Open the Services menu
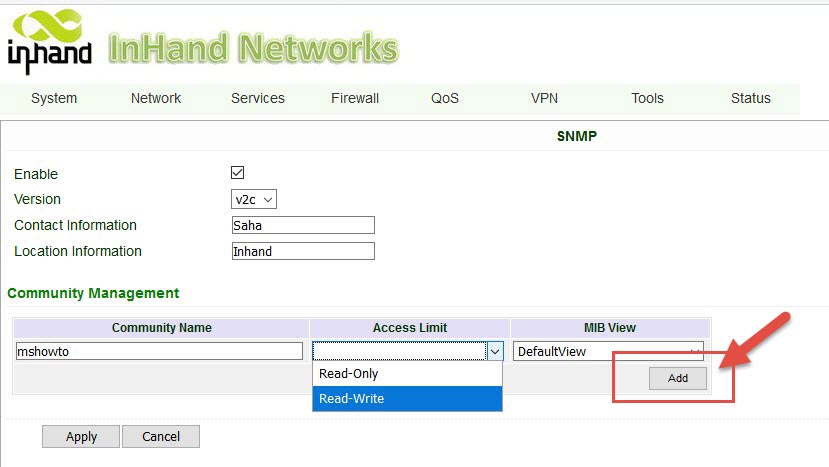Image resolution: width=829 pixels, height=467 pixels. coord(258,98)
